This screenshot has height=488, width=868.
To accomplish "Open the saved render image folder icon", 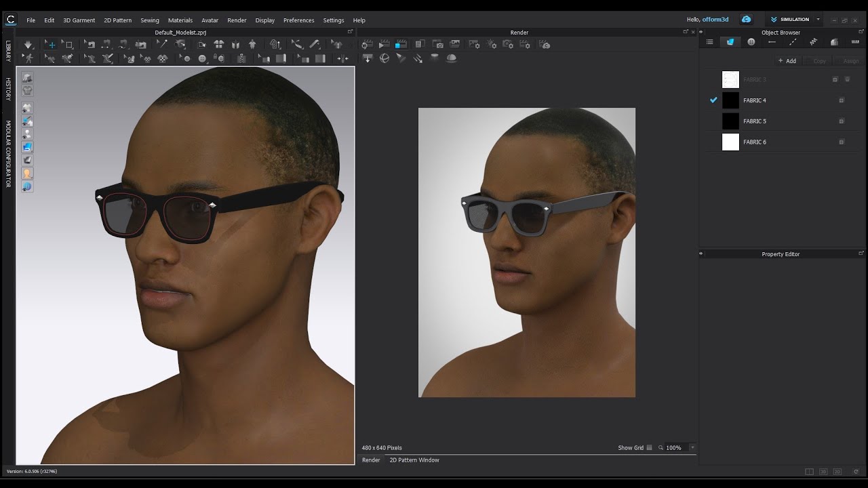I will [455, 45].
